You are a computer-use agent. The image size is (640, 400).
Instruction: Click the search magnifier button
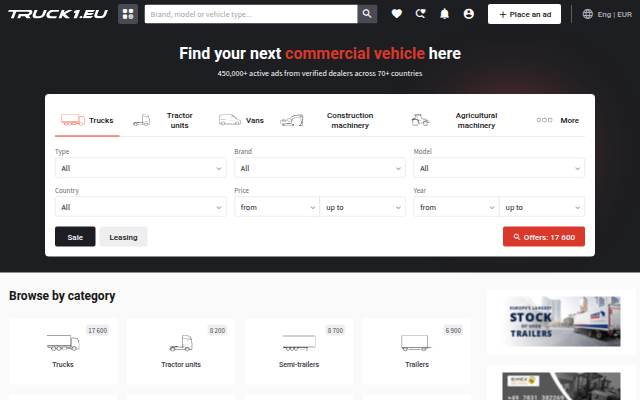click(x=367, y=14)
